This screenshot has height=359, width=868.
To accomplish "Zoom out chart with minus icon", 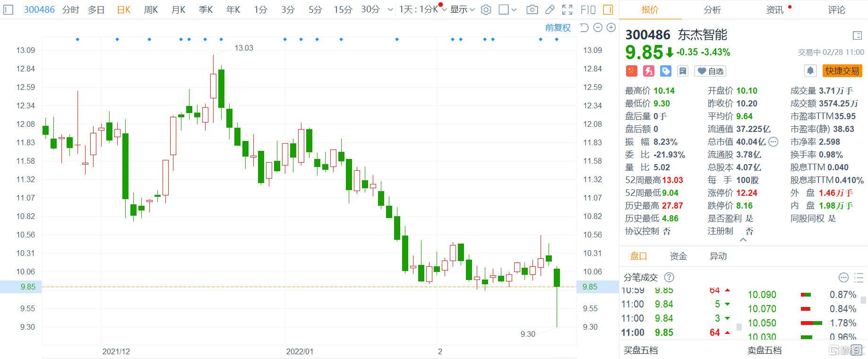I will coord(598,27).
